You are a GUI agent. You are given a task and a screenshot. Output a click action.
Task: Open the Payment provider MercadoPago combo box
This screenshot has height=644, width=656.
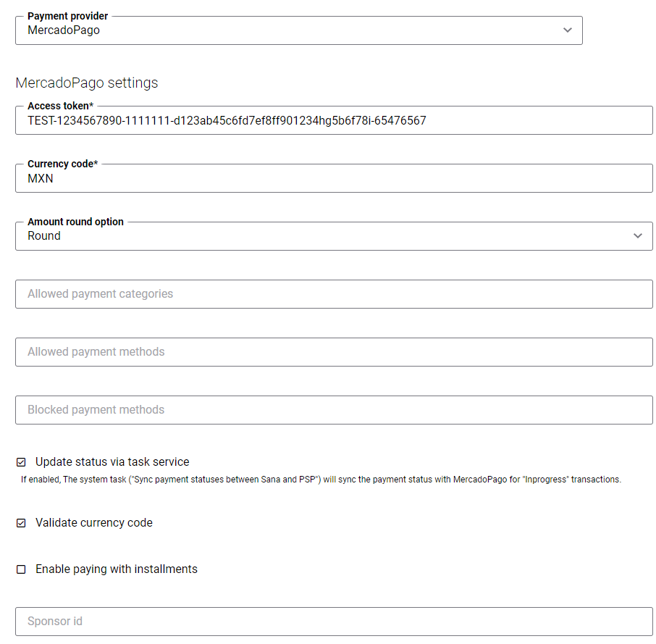click(299, 30)
